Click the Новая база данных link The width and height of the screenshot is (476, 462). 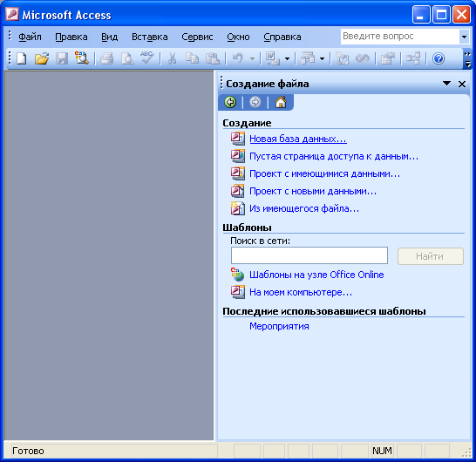tap(298, 139)
